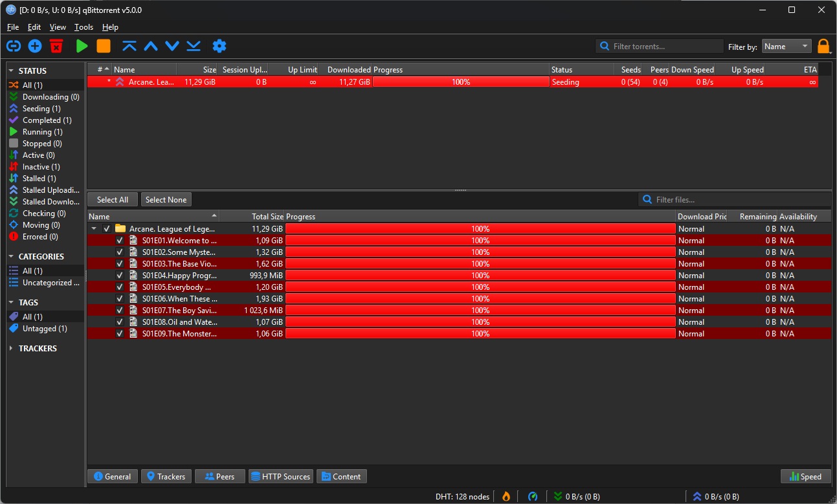
Task: Open the View menu
Action: (x=58, y=27)
